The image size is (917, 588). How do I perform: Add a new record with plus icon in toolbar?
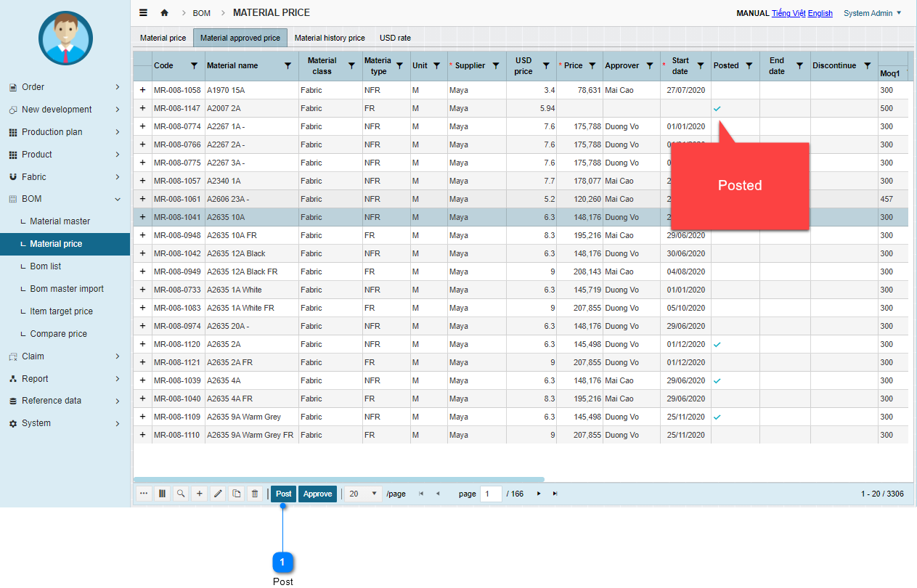200,494
